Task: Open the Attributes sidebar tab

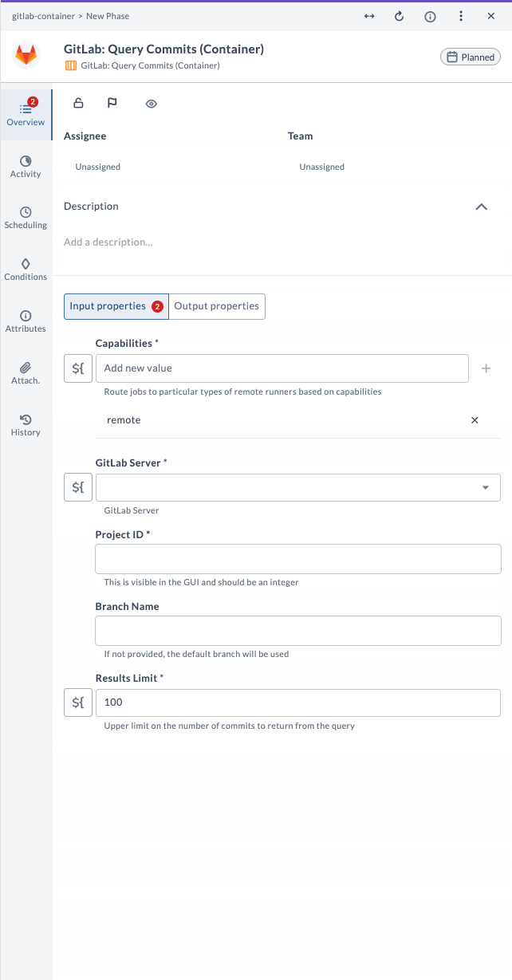Action: (26, 321)
